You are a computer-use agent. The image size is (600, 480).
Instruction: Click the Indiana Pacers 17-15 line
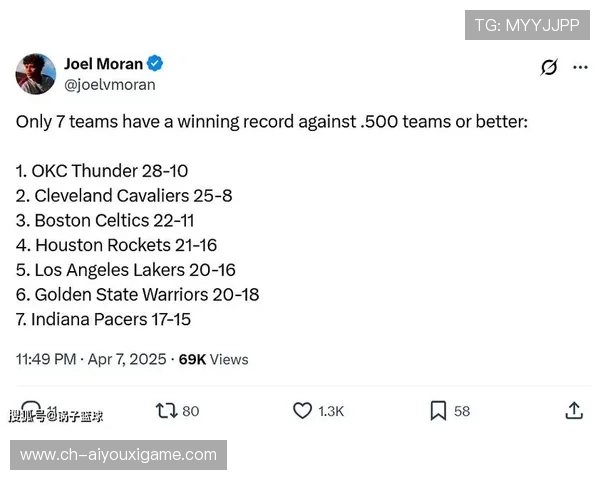103,320
